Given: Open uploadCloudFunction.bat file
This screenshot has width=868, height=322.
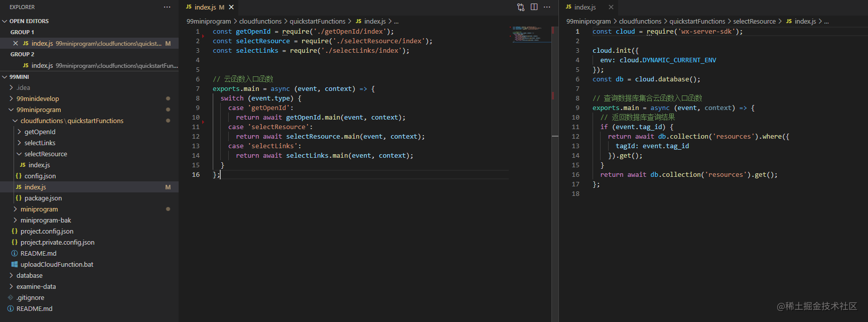Looking at the screenshot, I should click(89, 265).
